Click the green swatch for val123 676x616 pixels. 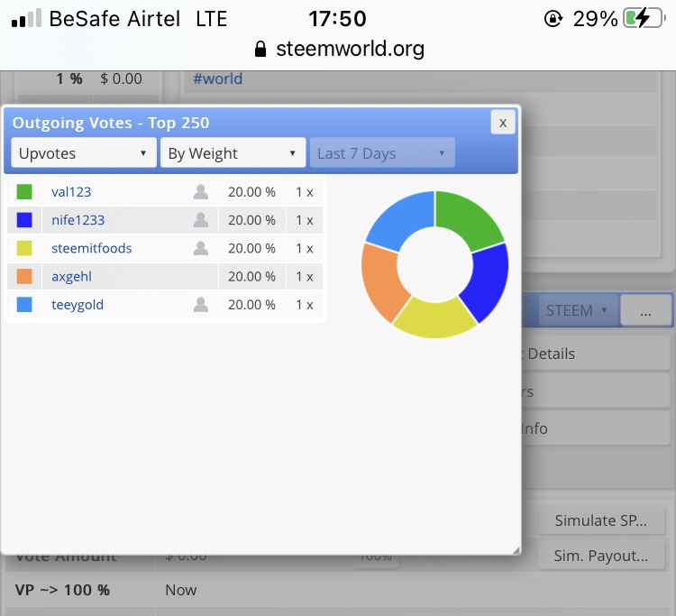(x=24, y=192)
